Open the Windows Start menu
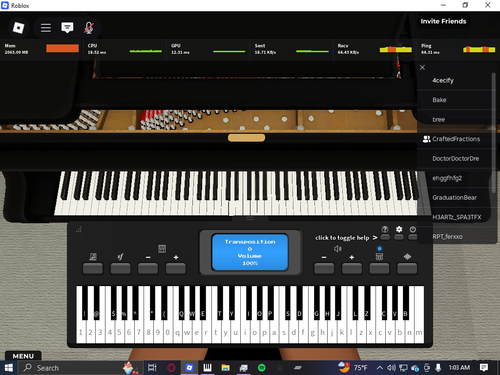Screen dimensions: 500x375 click(9, 368)
